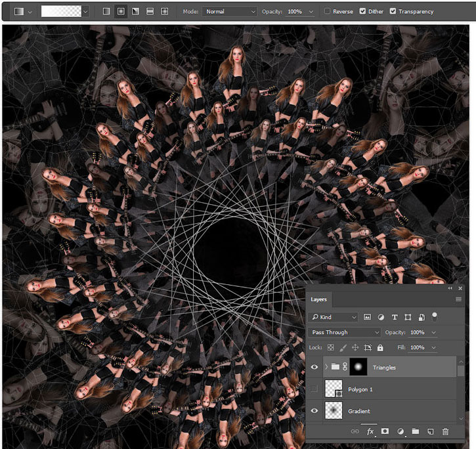Open the gradient Opacity slider arrow
This screenshot has height=449, width=476.
(311, 12)
